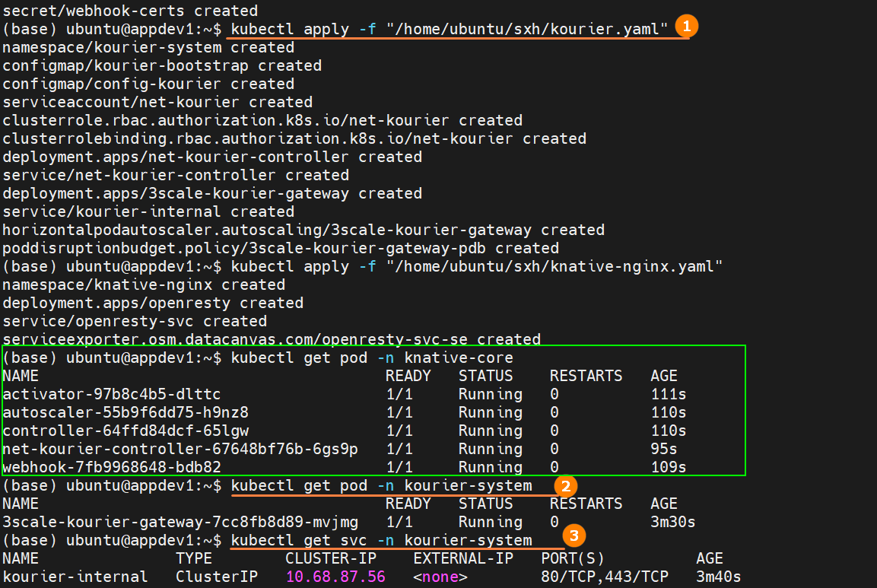The height and width of the screenshot is (588, 877).
Task: Select the webhook-7fb9968648-bdb82 pod name
Action: coord(111,467)
